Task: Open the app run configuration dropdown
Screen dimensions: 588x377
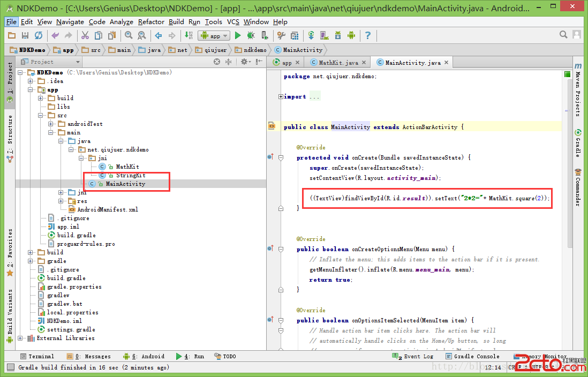Action: click(x=214, y=36)
